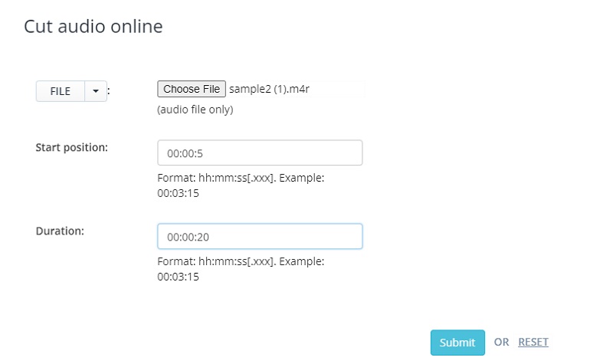Follow the RESET link
The height and width of the screenshot is (364, 613).
[x=533, y=343]
